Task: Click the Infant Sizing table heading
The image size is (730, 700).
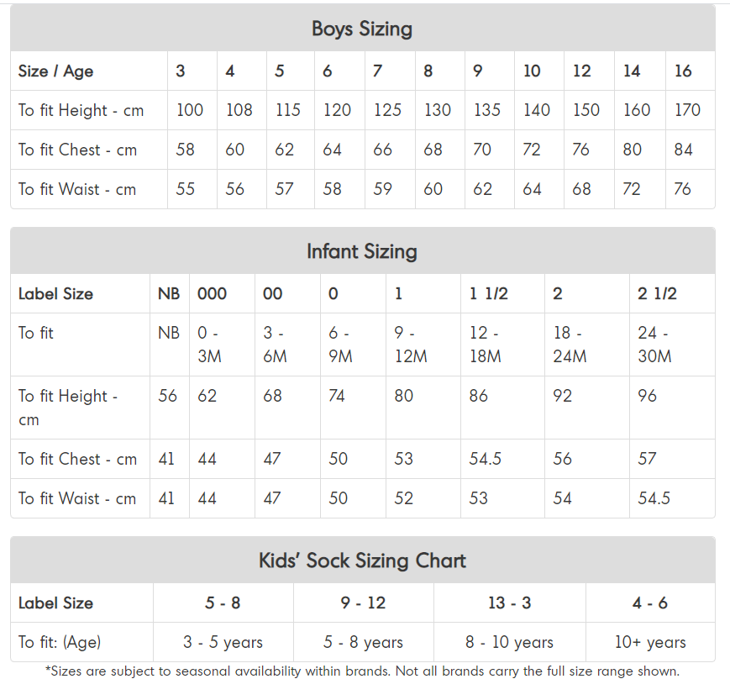Action: (x=362, y=251)
